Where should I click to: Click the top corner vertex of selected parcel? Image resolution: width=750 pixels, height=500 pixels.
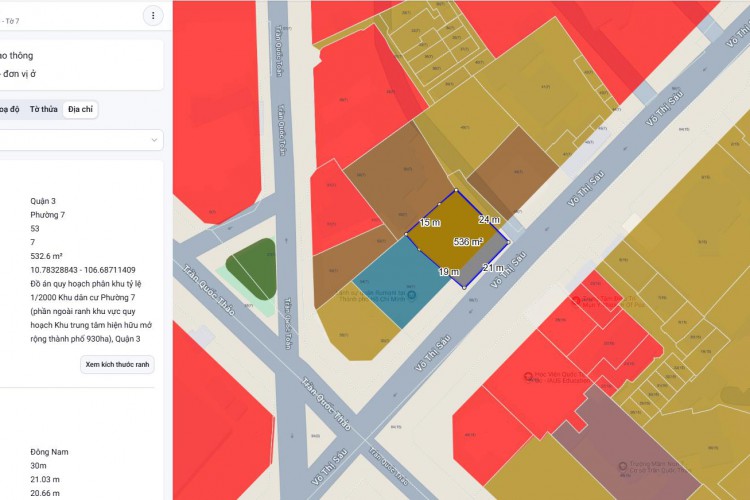pos(456,190)
